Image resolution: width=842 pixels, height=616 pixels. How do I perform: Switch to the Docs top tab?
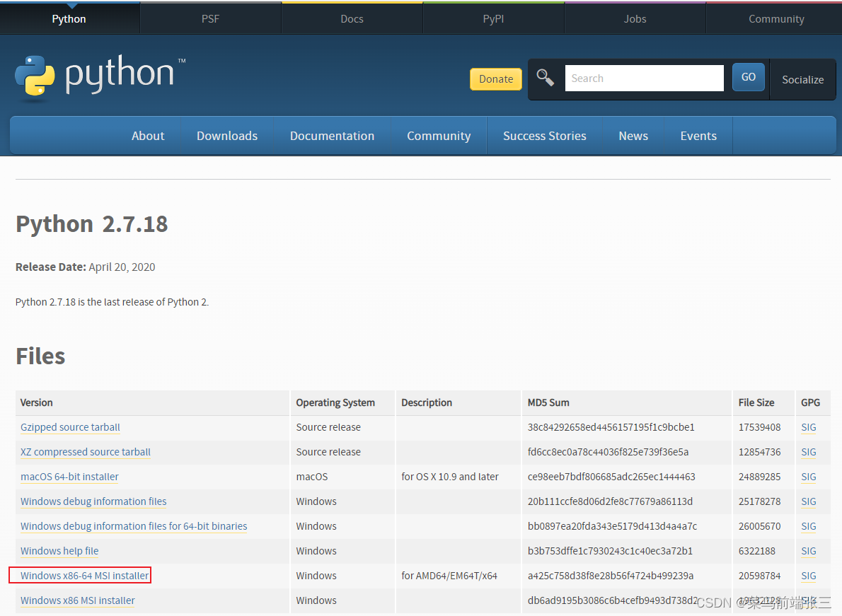coord(352,19)
